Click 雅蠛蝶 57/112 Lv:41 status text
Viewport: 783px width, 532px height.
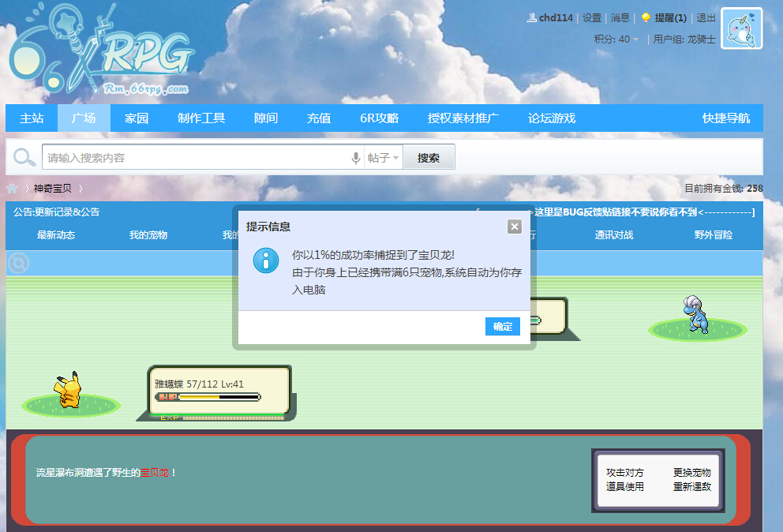[199, 384]
